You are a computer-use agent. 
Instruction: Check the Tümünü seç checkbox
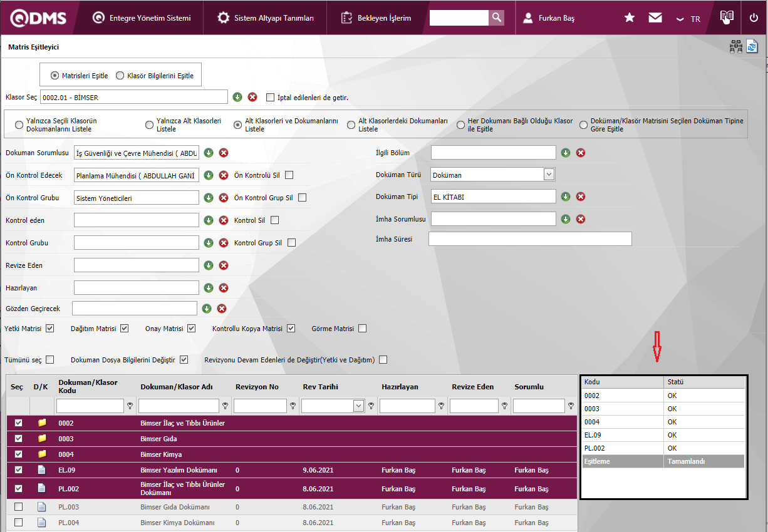point(50,360)
